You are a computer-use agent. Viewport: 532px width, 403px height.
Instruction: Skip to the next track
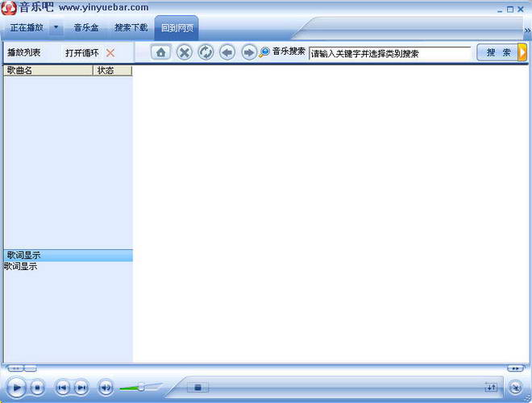(81, 388)
